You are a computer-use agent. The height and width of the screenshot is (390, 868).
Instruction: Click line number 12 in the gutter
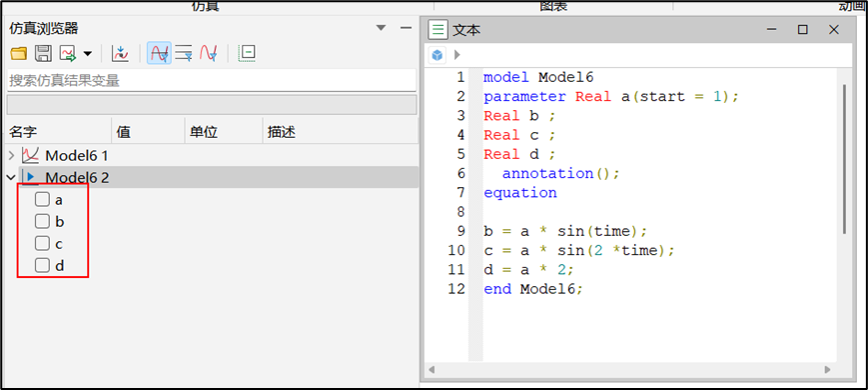click(x=456, y=289)
